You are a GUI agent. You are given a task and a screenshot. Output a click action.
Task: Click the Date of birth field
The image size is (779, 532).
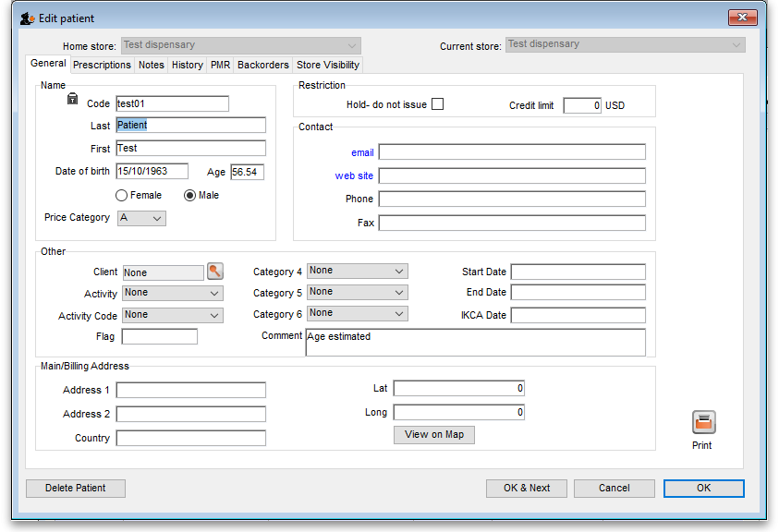click(x=152, y=172)
